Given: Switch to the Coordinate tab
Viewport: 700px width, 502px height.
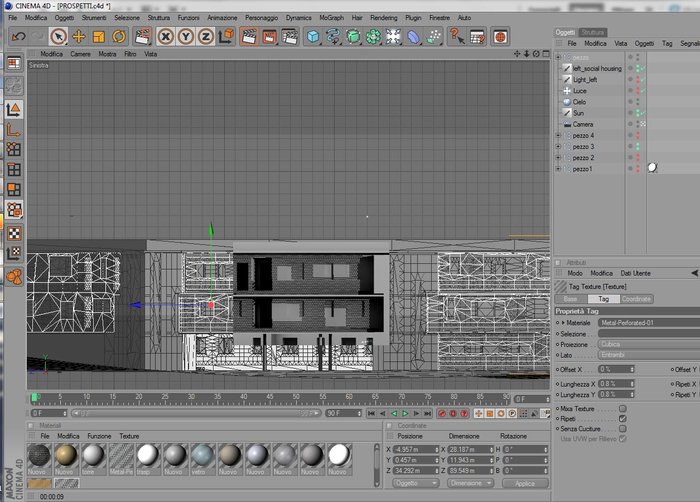Looking at the screenshot, I should [x=636, y=299].
